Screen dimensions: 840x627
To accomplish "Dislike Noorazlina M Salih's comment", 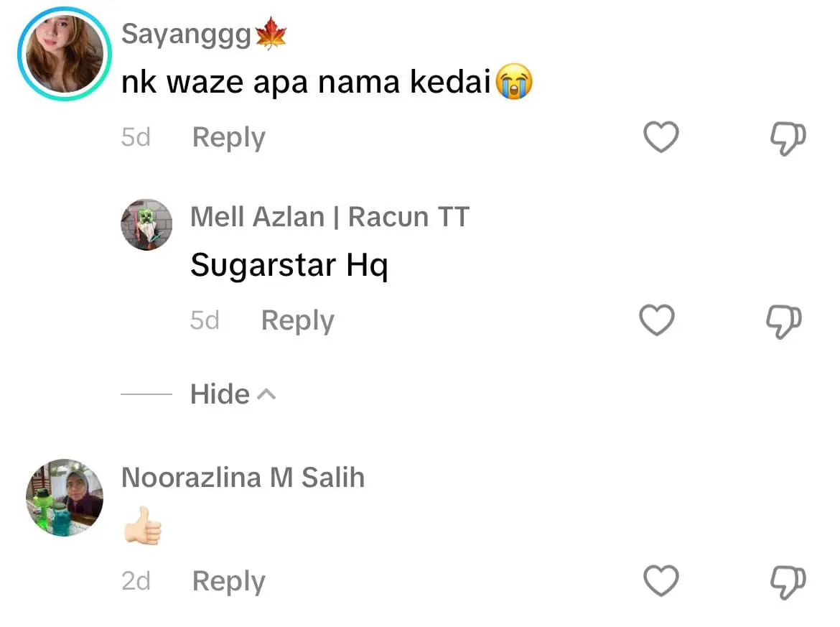I will [x=787, y=580].
